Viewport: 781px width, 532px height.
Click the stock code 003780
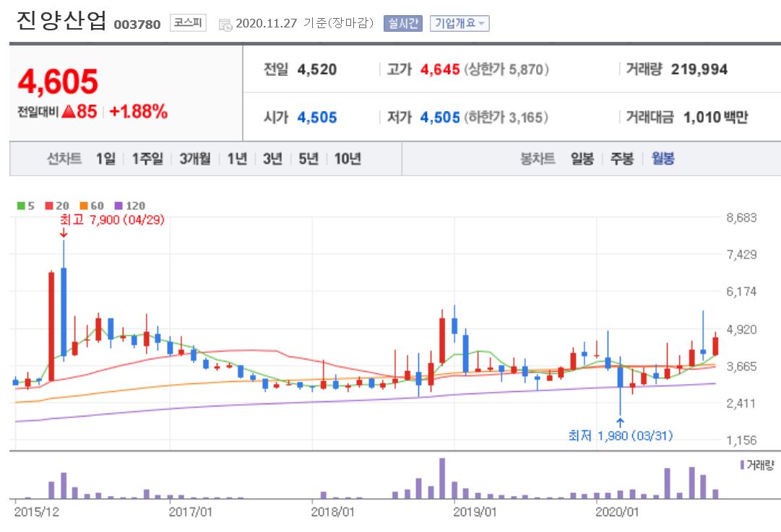137,25
